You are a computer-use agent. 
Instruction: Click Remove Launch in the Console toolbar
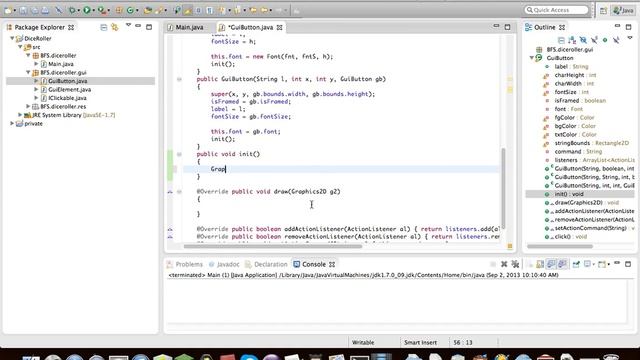point(504,264)
